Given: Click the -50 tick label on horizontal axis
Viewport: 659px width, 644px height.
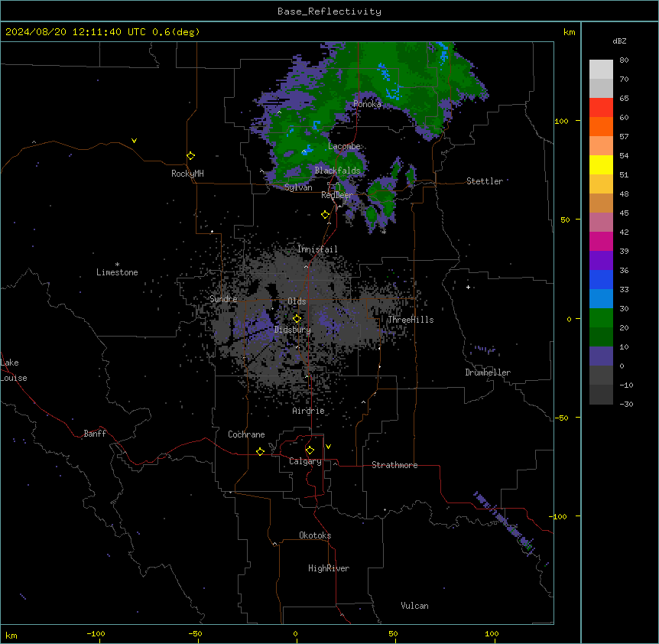Looking at the screenshot, I should pos(195,633).
